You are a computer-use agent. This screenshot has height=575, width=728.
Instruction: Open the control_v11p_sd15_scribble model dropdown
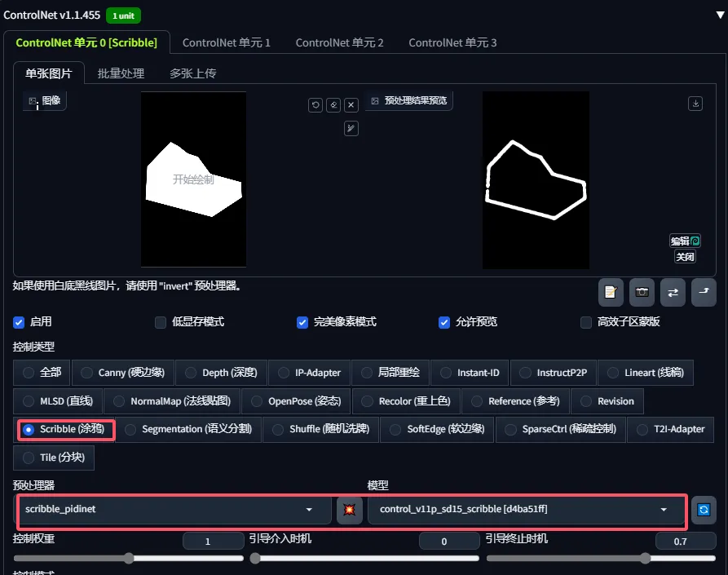coord(526,510)
